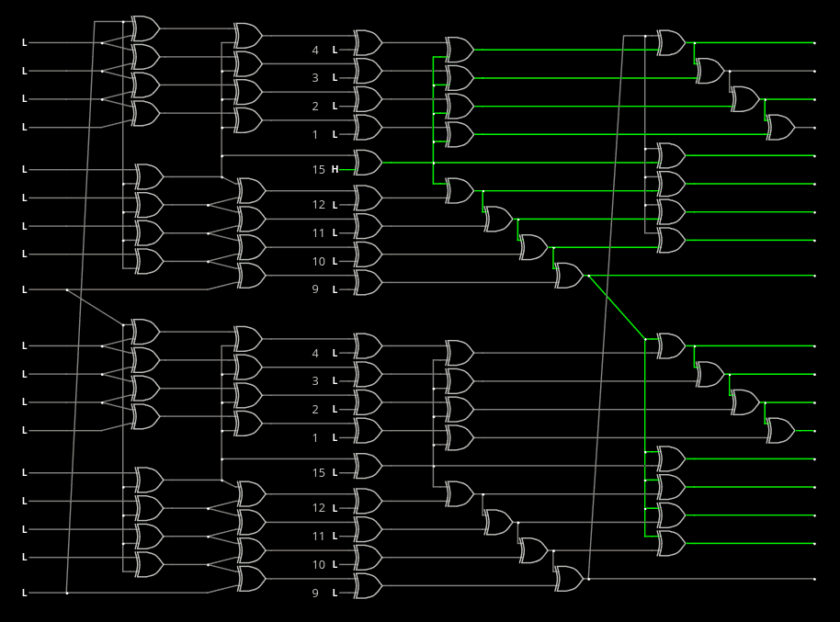Screen dimensions: 840x622
Task: Toggle the H input labeled 15 in upper circuit
Action: pyautogui.click(x=335, y=170)
